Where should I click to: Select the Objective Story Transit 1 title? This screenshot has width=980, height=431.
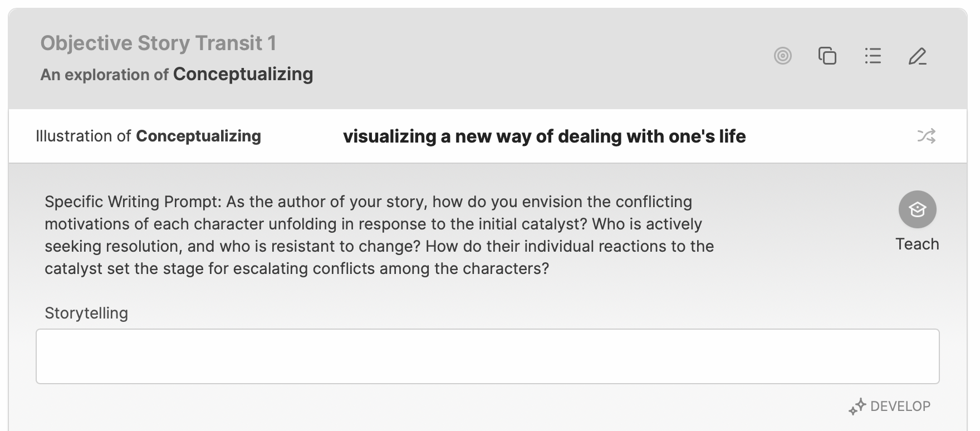pyautogui.click(x=158, y=43)
